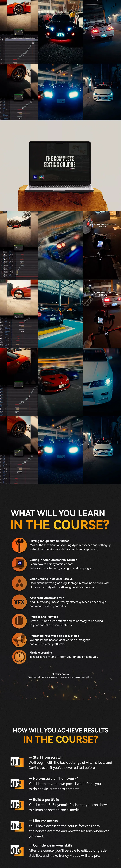This screenshot has width=121, height=868.
Task: Click the 02 number badge
Action: 17,784
